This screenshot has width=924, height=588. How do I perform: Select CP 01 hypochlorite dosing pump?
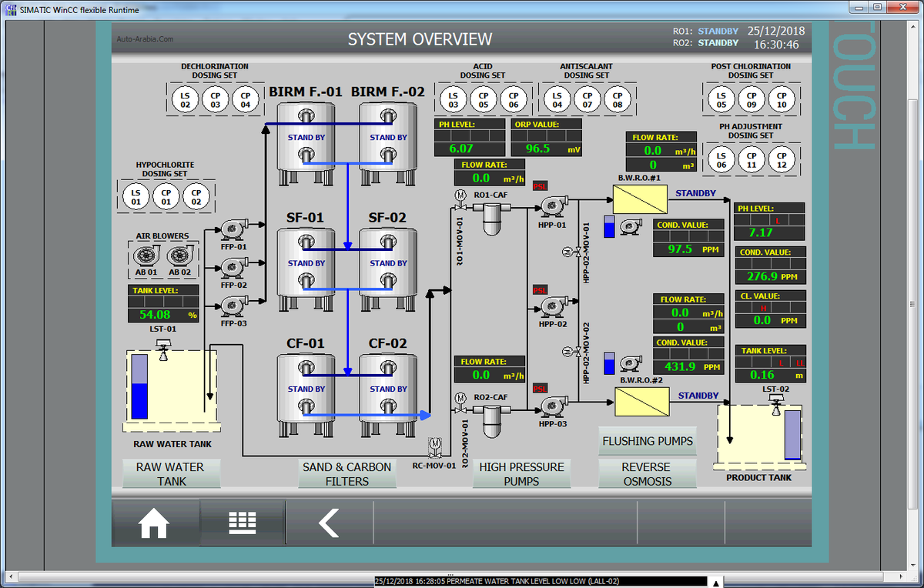166,197
